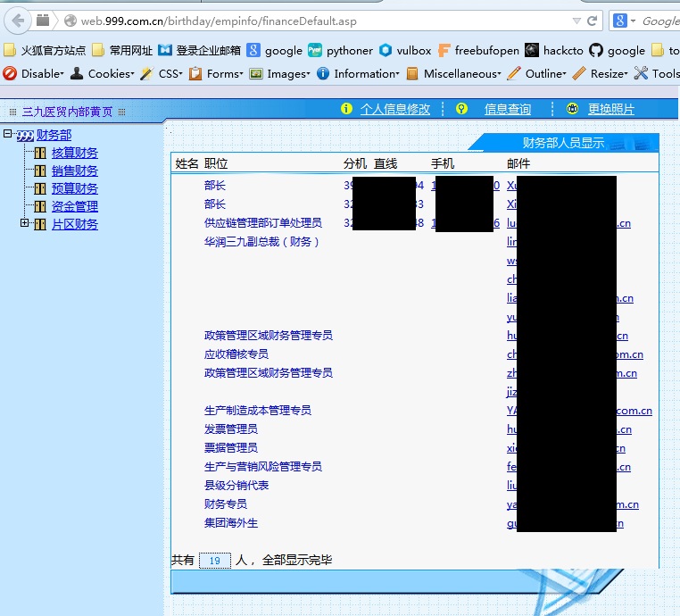This screenshot has height=616, width=680.
Task: Click the page identity icon beside back button
Action: coord(43,21)
